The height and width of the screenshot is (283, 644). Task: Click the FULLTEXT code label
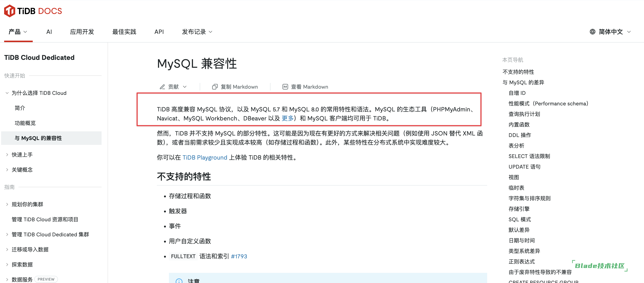[183, 256]
